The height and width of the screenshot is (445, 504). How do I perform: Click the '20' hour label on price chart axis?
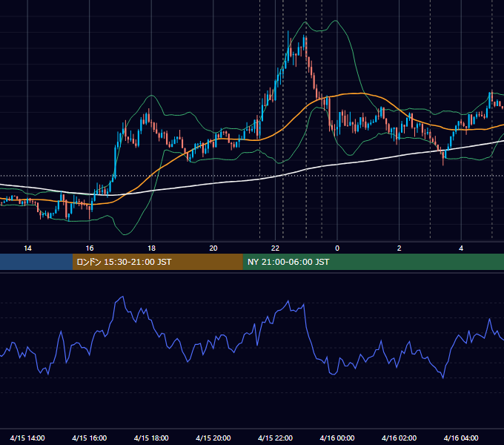pyautogui.click(x=213, y=248)
